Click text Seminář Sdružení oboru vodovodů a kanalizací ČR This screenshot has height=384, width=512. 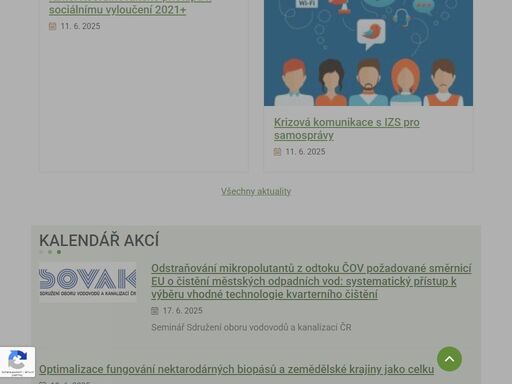251,327
